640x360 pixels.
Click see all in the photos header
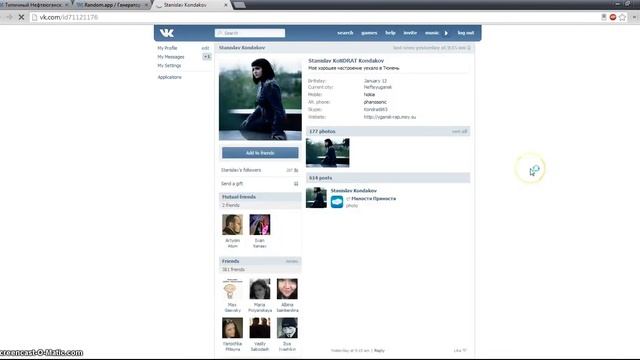pos(459,131)
